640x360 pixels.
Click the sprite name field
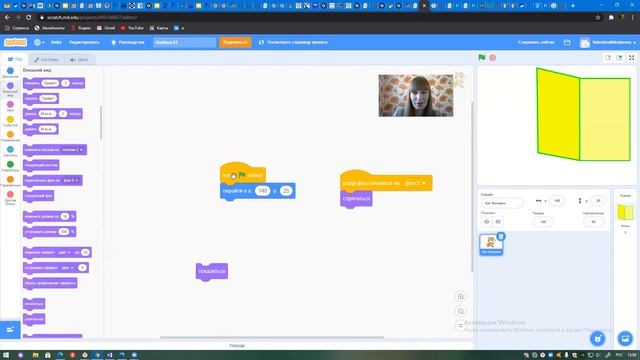coord(502,203)
